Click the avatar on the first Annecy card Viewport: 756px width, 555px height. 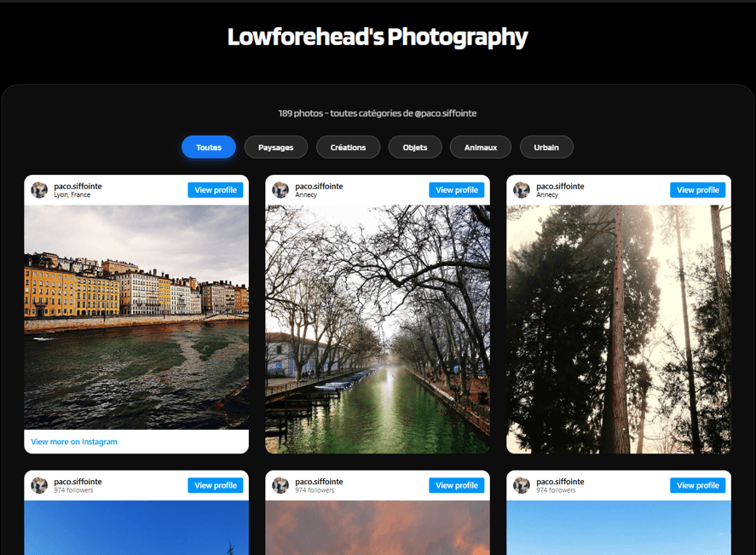280,189
